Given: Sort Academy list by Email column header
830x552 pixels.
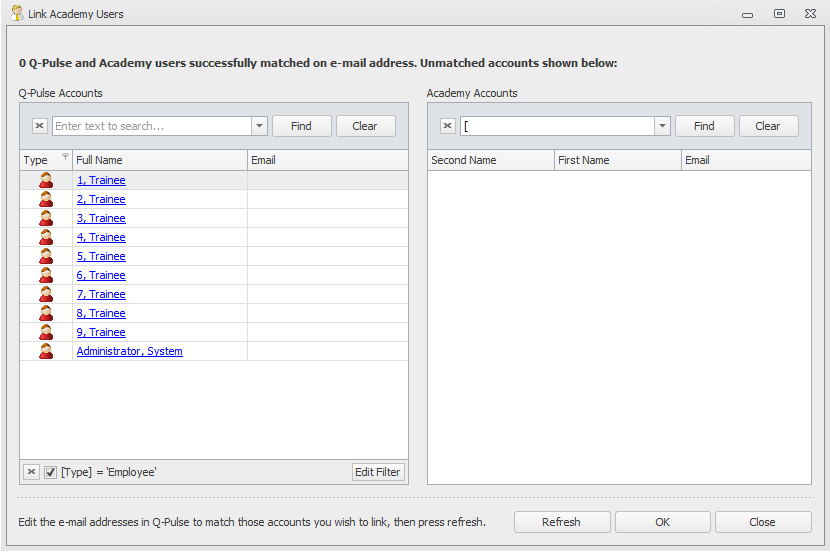Looking at the screenshot, I should [x=746, y=160].
